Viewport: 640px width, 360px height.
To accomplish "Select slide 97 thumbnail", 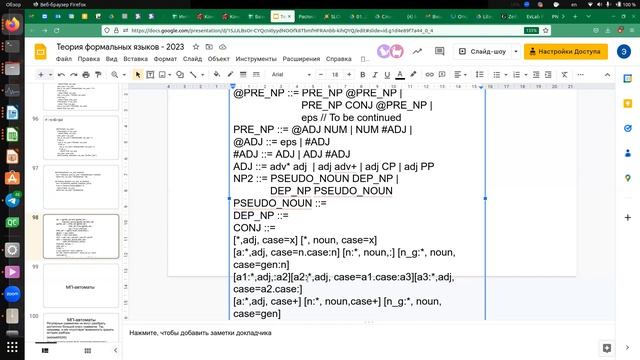I will [x=81, y=187].
